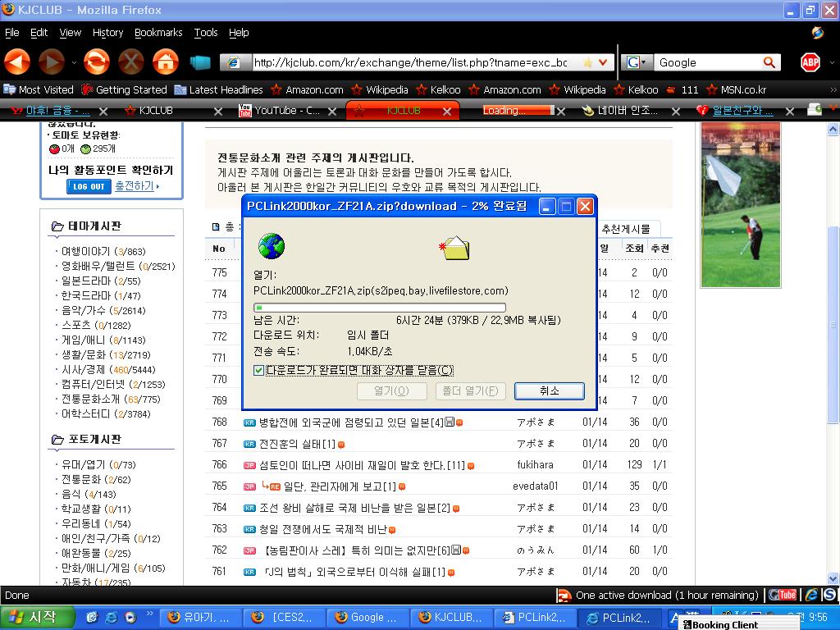Click the Stop loading icon
Screen dimensions: 840x630
(x=130, y=62)
